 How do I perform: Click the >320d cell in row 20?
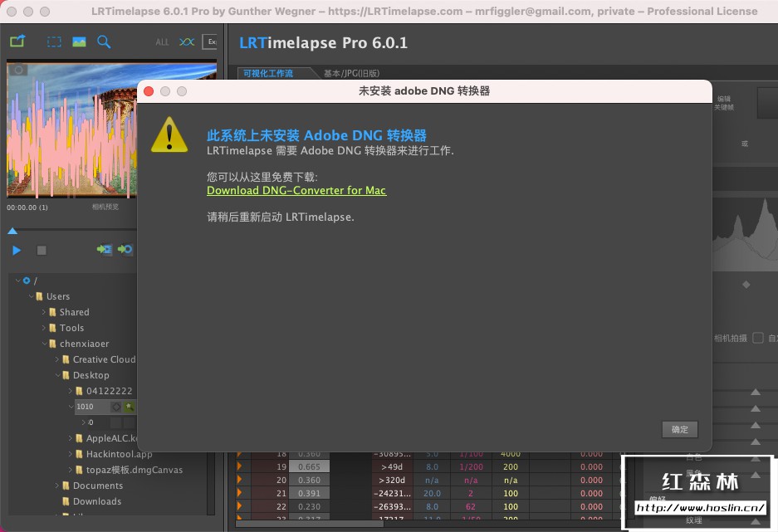(392, 481)
